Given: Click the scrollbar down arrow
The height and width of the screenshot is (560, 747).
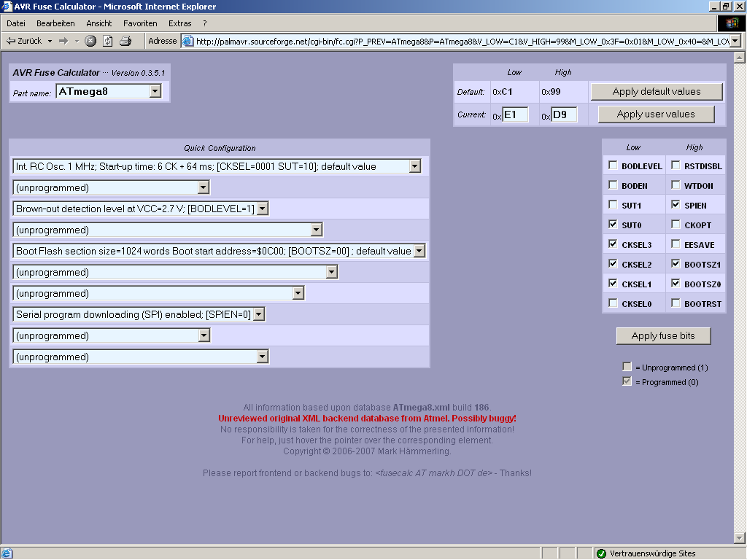Looking at the screenshot, I should pos(740,539).
